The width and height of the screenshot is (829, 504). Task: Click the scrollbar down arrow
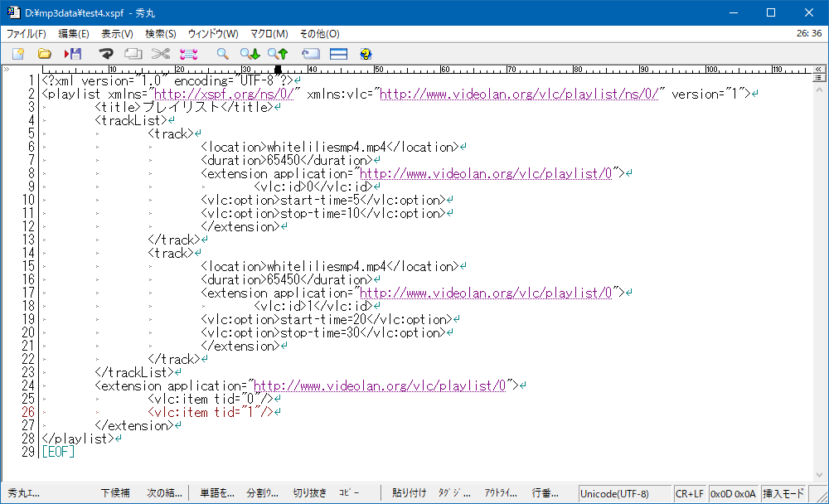(819, 475)
